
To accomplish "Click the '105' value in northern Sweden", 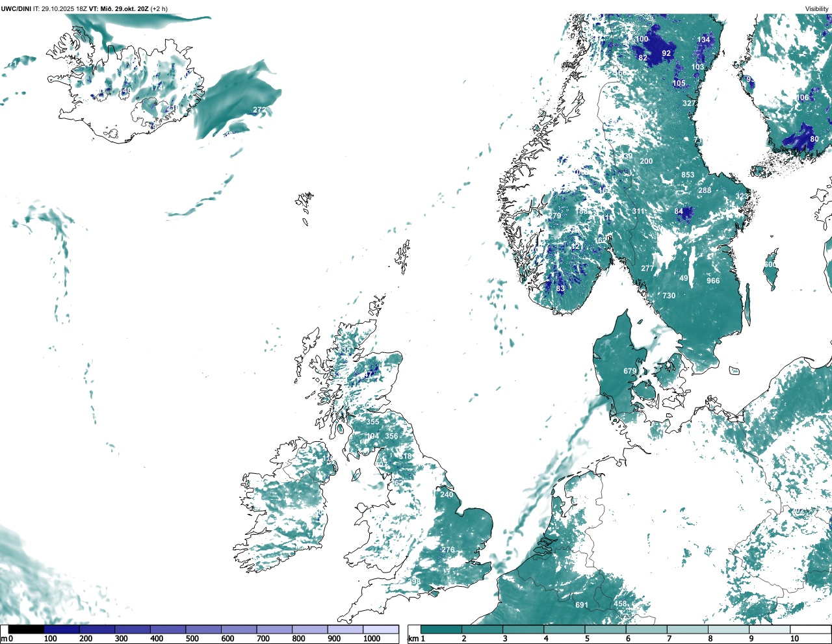I will point(679,83).
